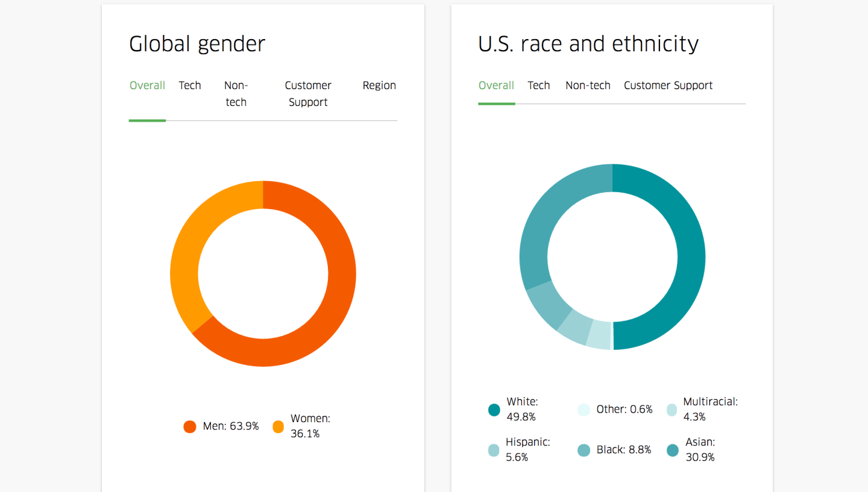This screenshot has height=492, width=868.
Task: Open Customer Support tab in Global gender
Action: coord(308,93)
